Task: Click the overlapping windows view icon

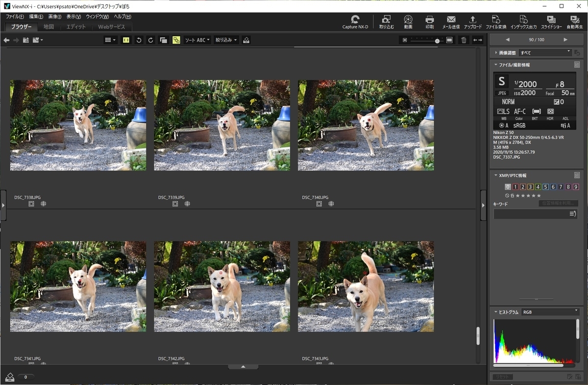Action: [164, 40]
